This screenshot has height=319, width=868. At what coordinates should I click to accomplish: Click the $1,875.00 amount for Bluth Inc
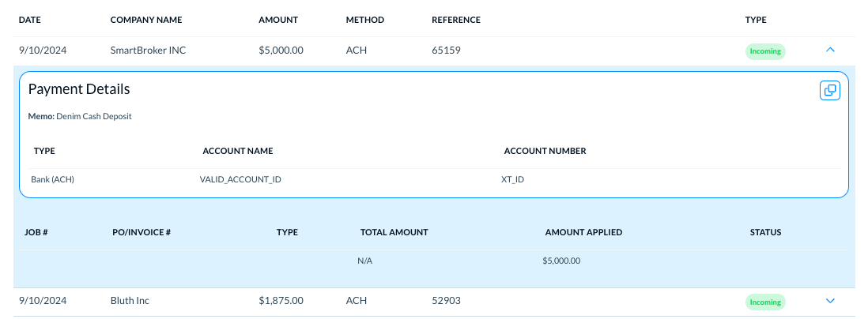(x=281, y=301)
